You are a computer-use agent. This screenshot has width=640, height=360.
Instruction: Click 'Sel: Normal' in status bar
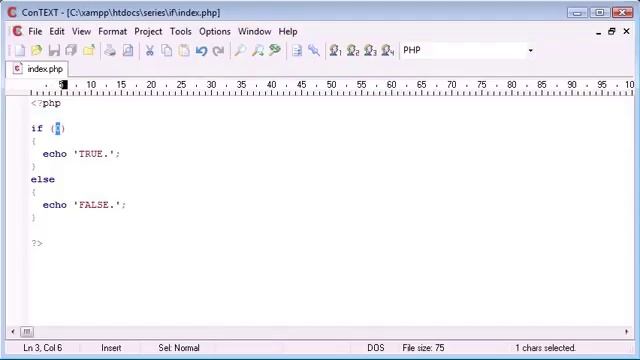tap(179, 348)
